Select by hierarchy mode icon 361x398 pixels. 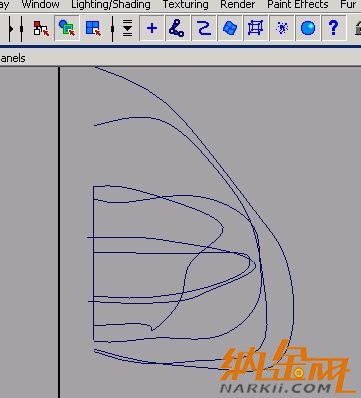click(x=41, y=28)
